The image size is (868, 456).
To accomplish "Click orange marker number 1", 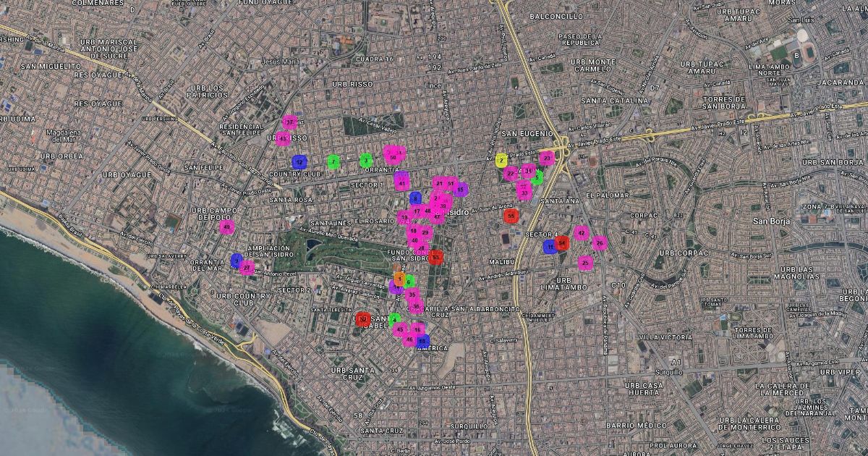I will [399, 279].
